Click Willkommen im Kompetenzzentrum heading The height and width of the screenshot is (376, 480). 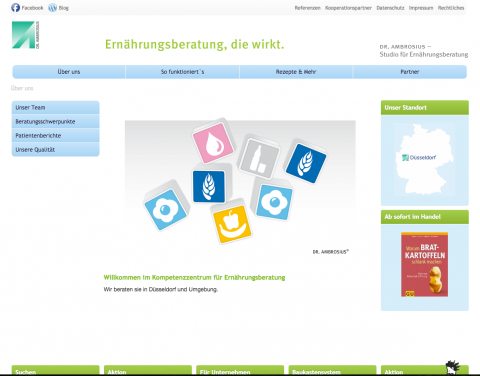pyautogui.click(x=194, y=277)
